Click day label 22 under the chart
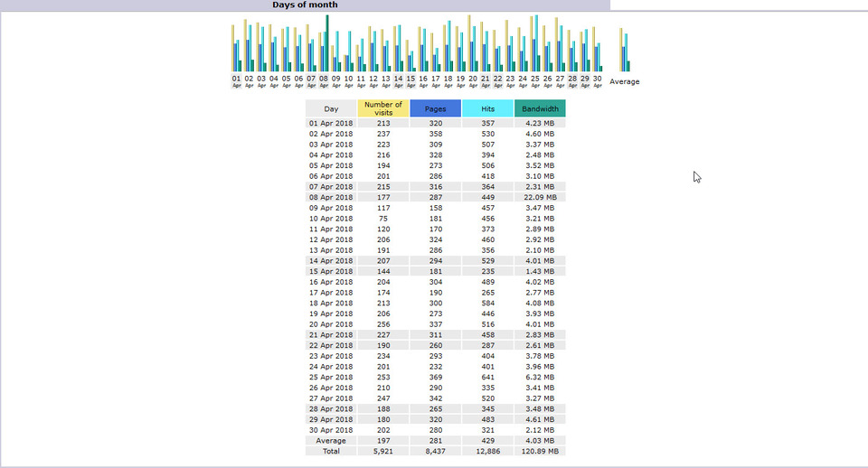868x468 pixels. coord(497,80)
